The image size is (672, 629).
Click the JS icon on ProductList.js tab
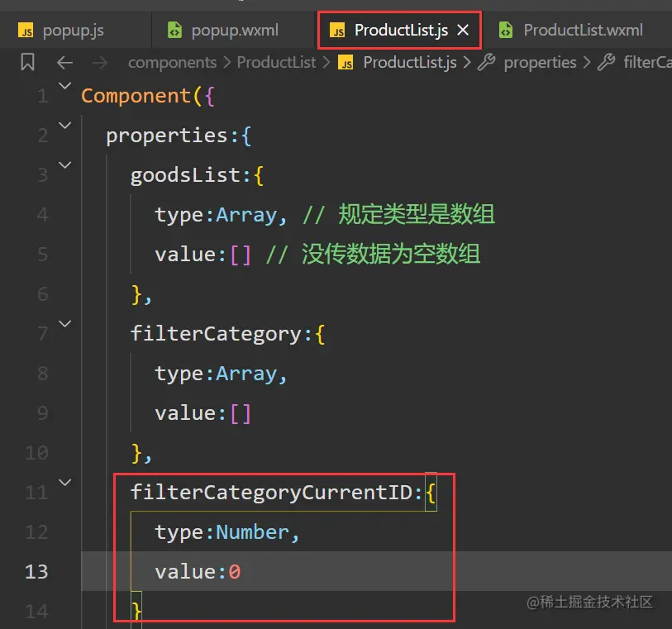tap(337, 31)
